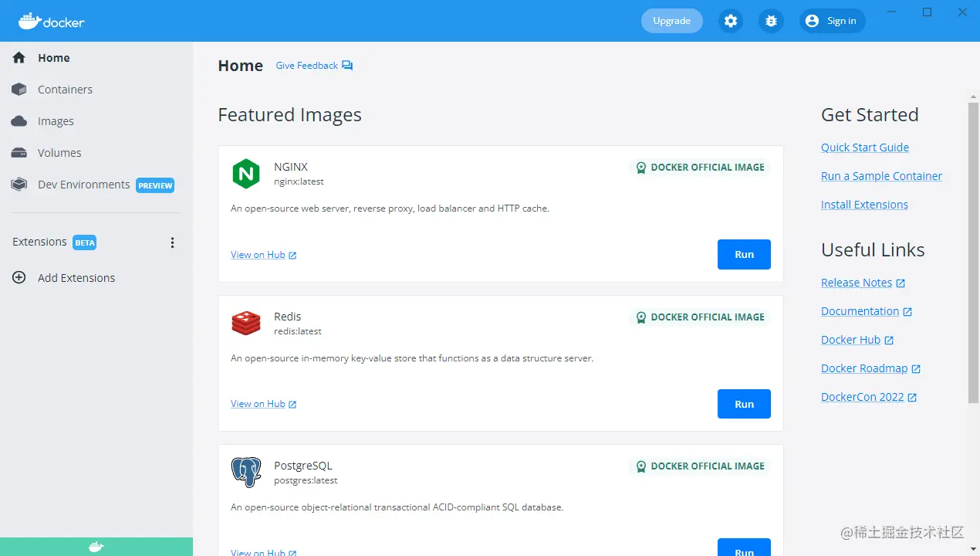
Task: Click the Give Feedback link
Action: pyautogui.click(x=307, y=66)
